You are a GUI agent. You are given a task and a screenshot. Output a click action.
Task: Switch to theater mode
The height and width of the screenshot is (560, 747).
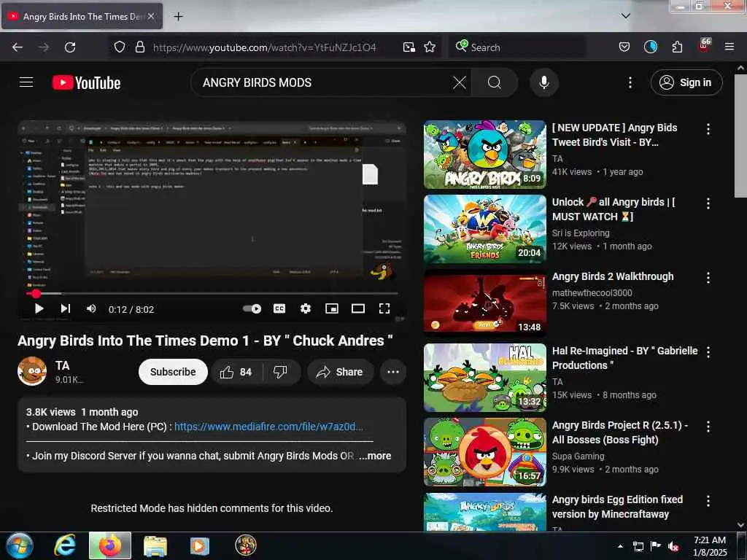click(x=357, y=308)
